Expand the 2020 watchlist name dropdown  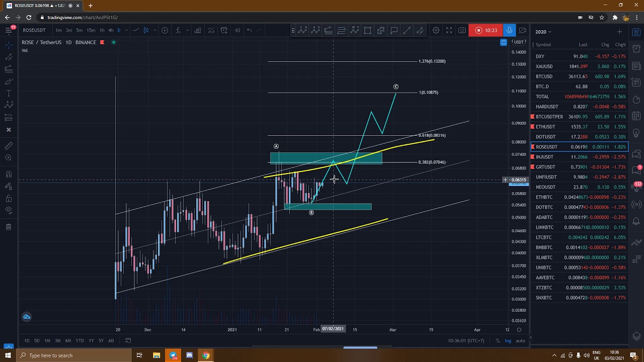[x=543, y=32]
